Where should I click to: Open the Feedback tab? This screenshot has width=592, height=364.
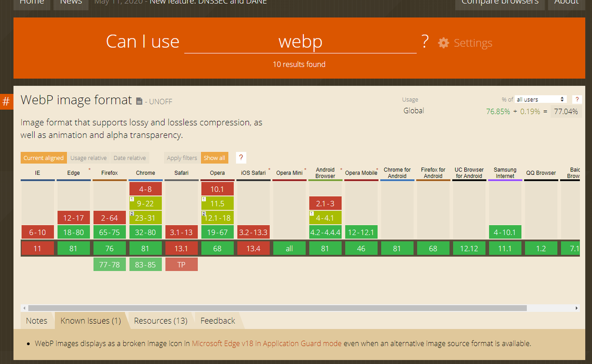pyautogui.click(x=217, y=321)
